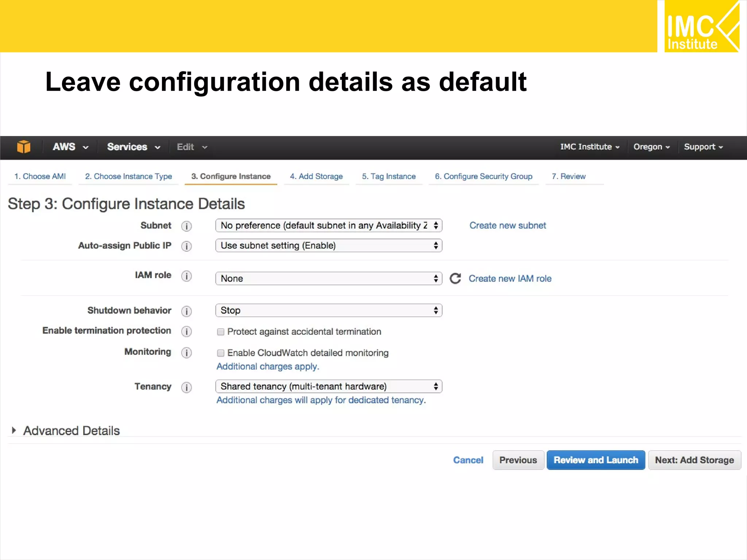Viewport: 747px width, 560px height.
Task: Click the info icon next to Shutdown behavior
Action: 186,311
